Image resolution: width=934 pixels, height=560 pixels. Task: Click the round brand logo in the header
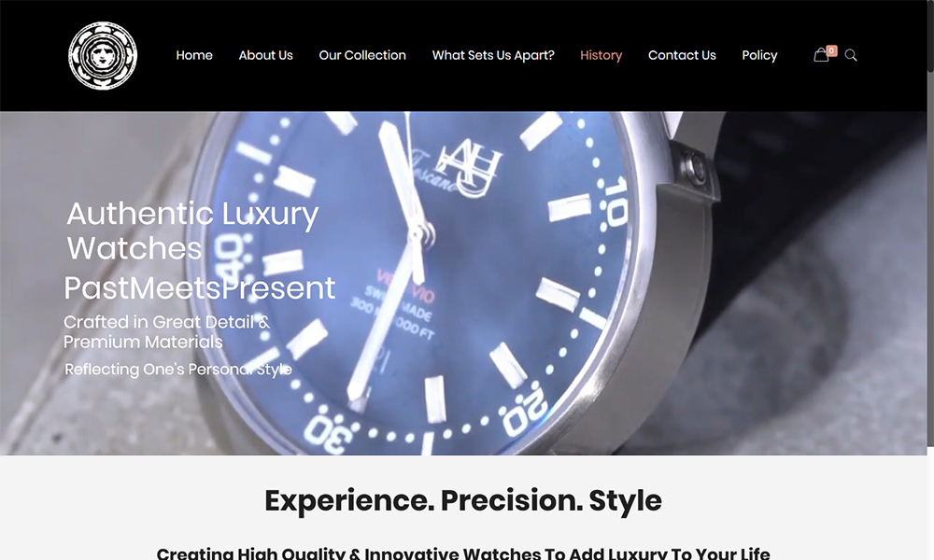pos(103,56)
